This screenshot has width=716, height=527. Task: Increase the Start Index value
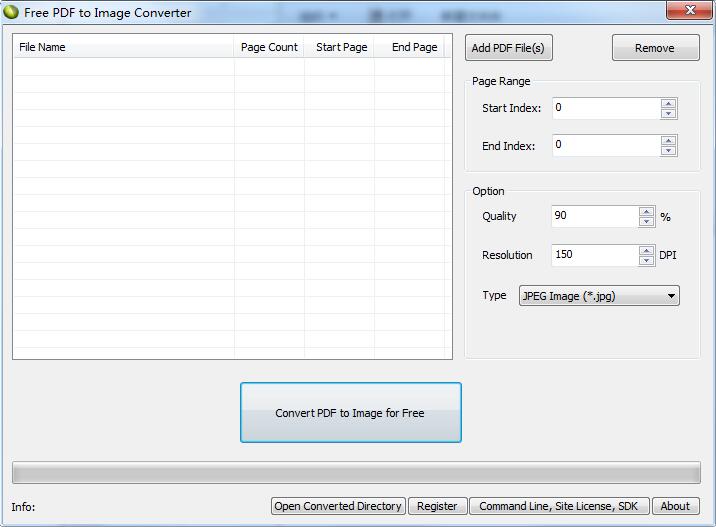click(x=669, y=103)
